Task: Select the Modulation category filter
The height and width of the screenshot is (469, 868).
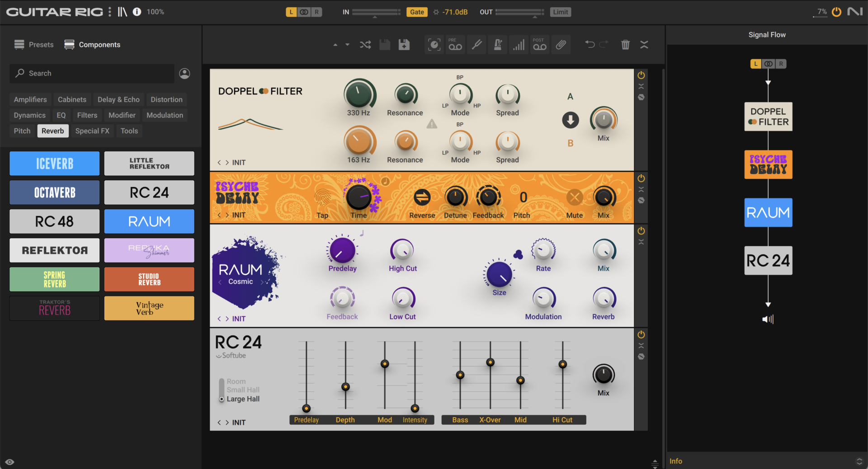Action: [x=165, y=115]
